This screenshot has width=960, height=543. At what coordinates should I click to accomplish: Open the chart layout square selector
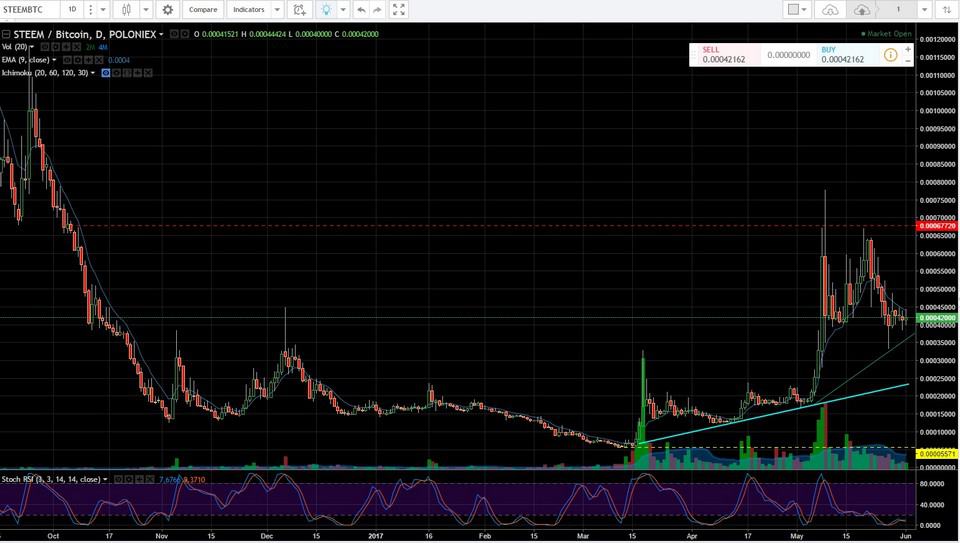(x=797, y=10)
